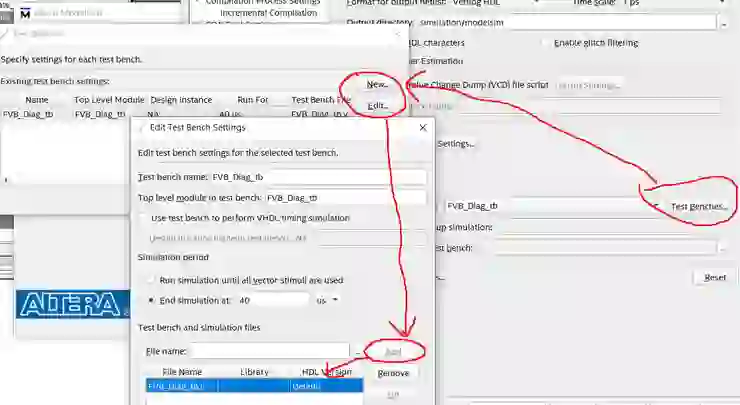
Task: Click the Output directory field
Action: [567, 23]
